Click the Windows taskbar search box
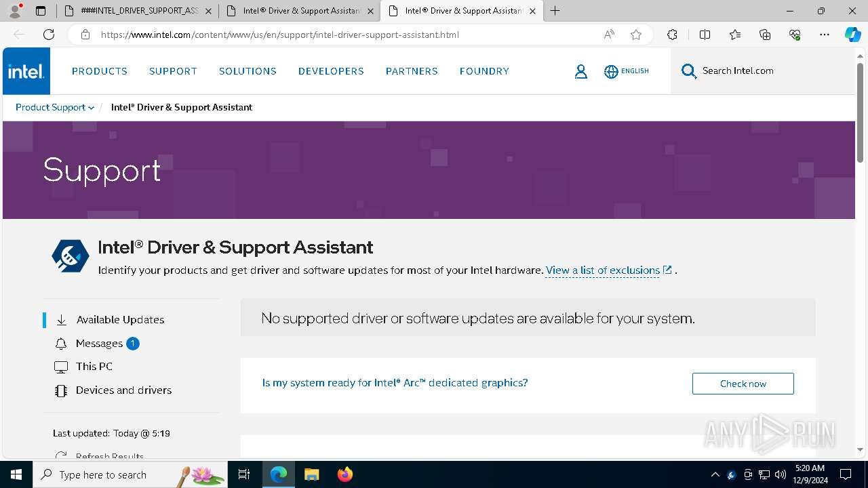 (x=130, y=474)
